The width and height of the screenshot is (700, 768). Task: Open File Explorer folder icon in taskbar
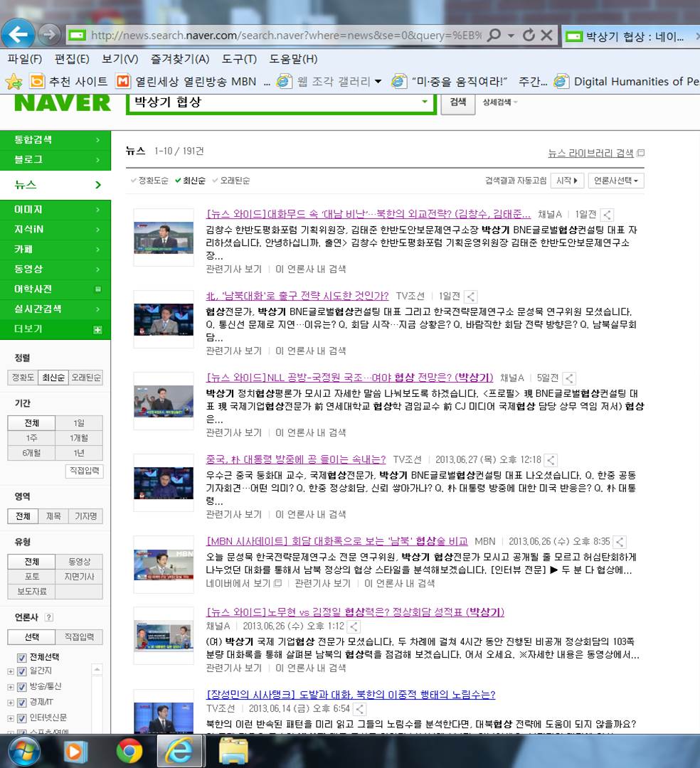pos(233,751)
